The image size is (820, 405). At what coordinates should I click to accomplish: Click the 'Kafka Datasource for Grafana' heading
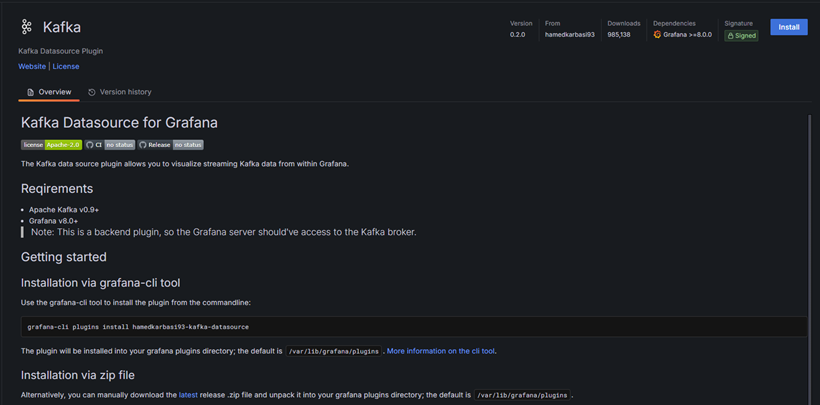[x=119, y=123]
